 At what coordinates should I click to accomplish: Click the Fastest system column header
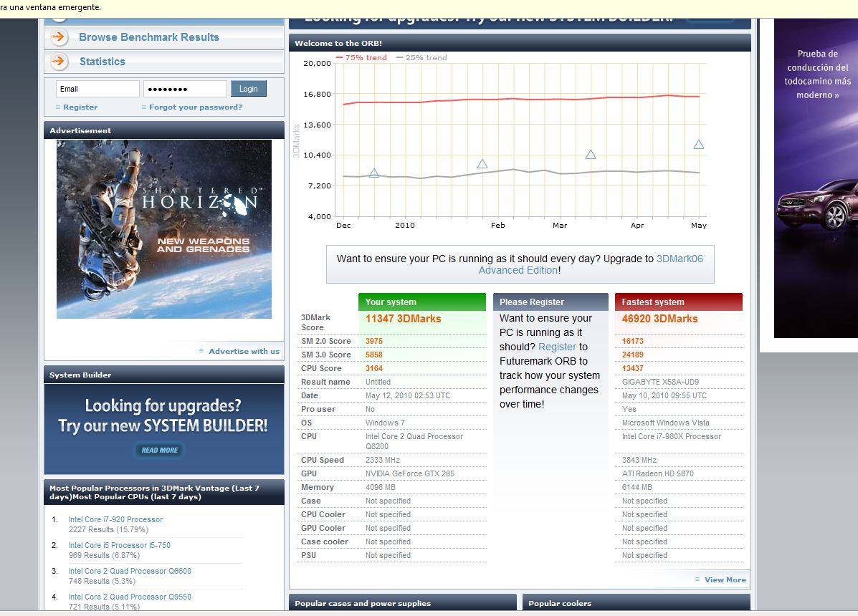click(679, 302)
